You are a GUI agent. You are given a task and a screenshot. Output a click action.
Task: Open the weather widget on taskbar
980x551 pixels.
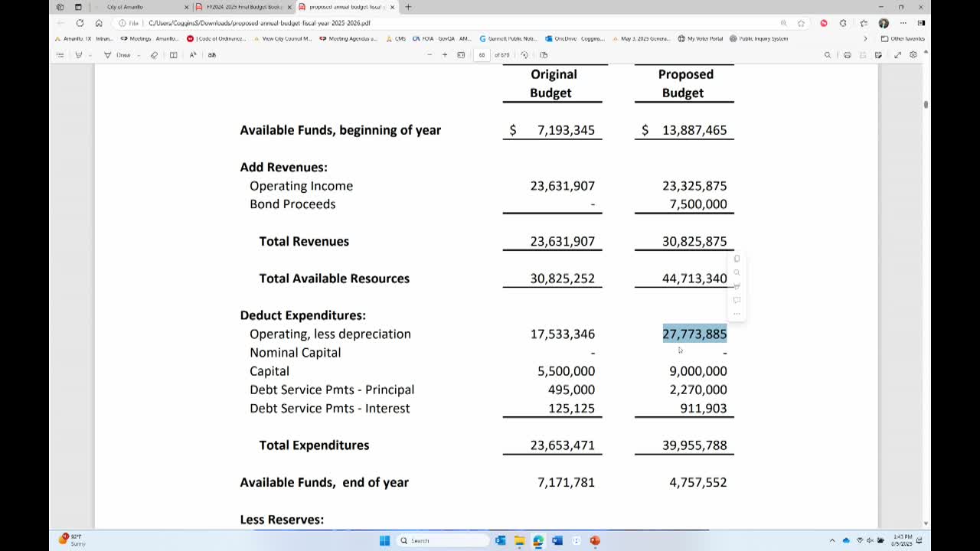click(x=72, y=540)
